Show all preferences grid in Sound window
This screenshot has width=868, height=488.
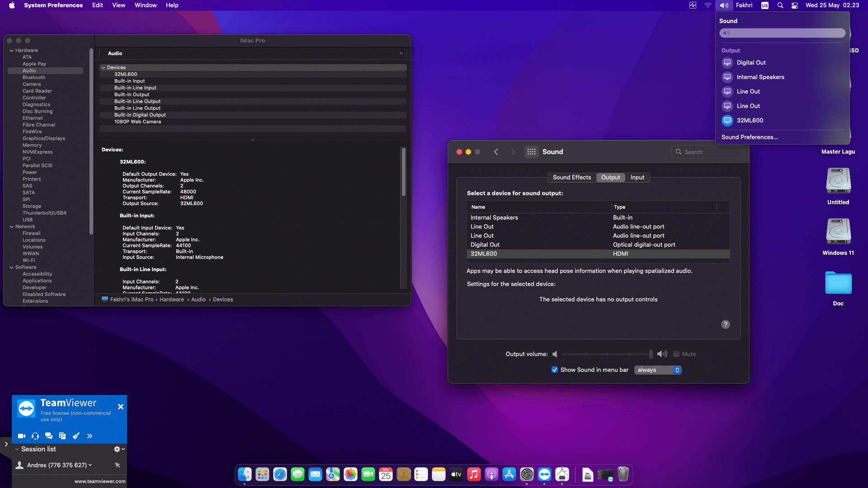pos(532,152)
